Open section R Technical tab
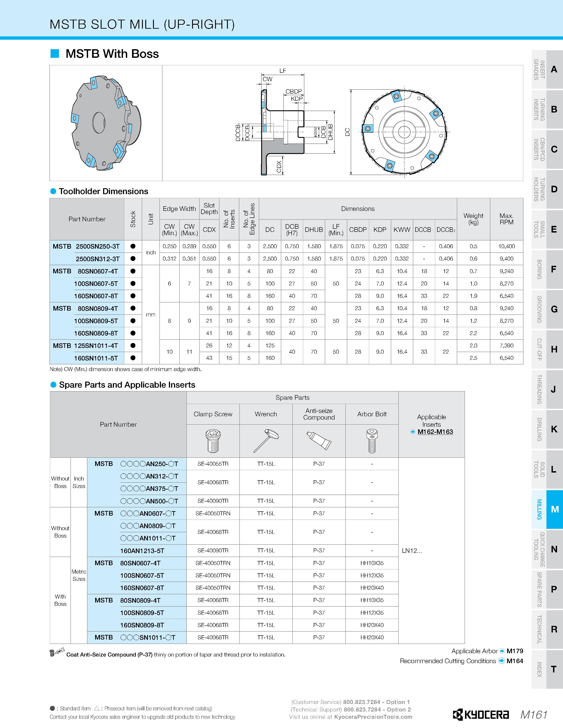The width and height of the screenshot is (563, 728). 547,629
